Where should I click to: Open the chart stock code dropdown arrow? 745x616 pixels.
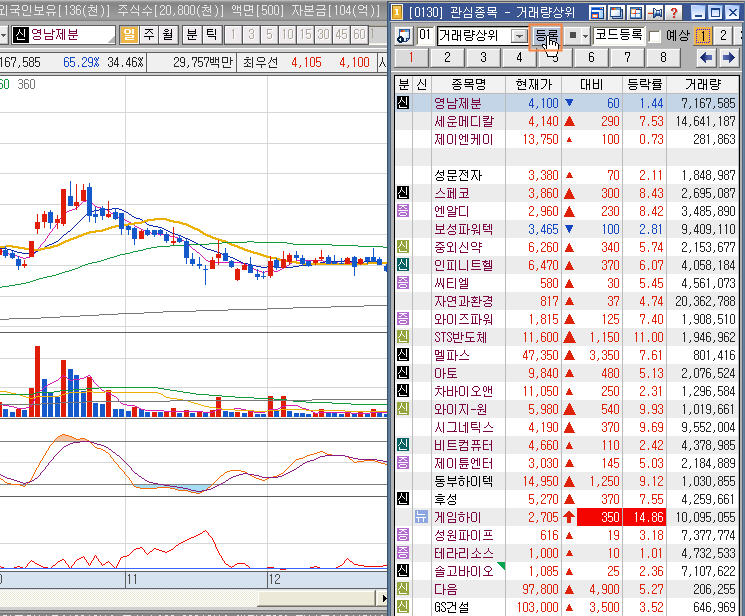point(3,35)
